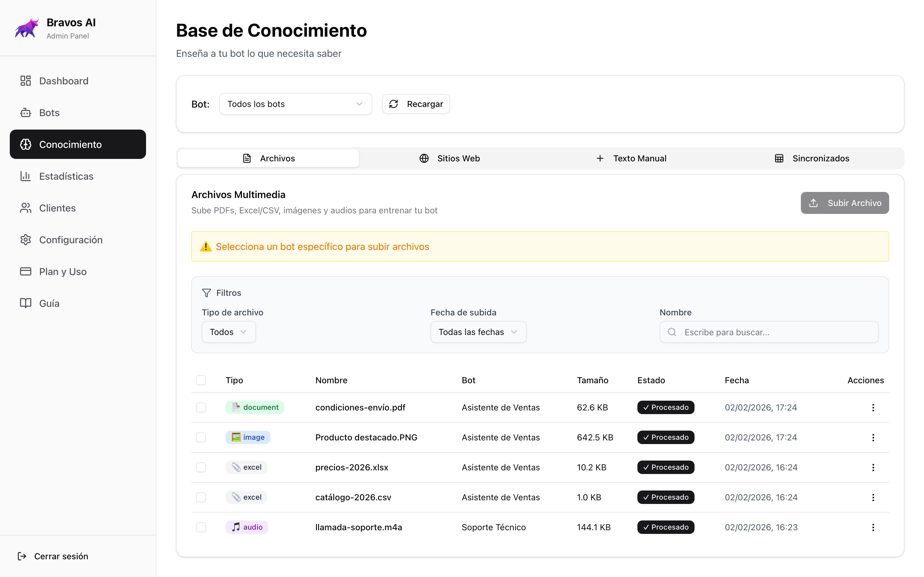Click Procesado status of condiciones-envío.pdf
Image resolution: width=924 pixels, height=577 pixels.
(665, 407)
